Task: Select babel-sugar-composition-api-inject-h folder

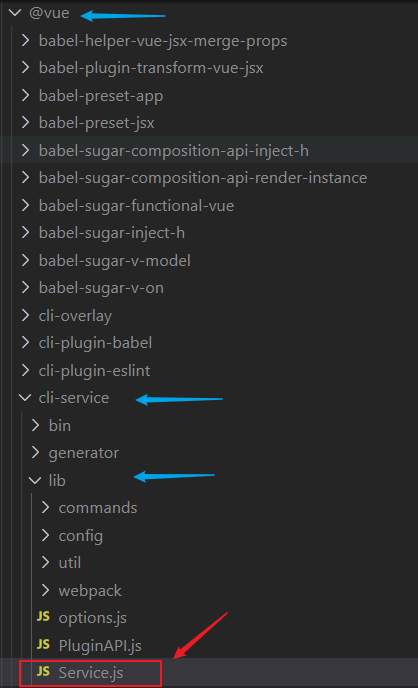Action: [x=174, y=151]
